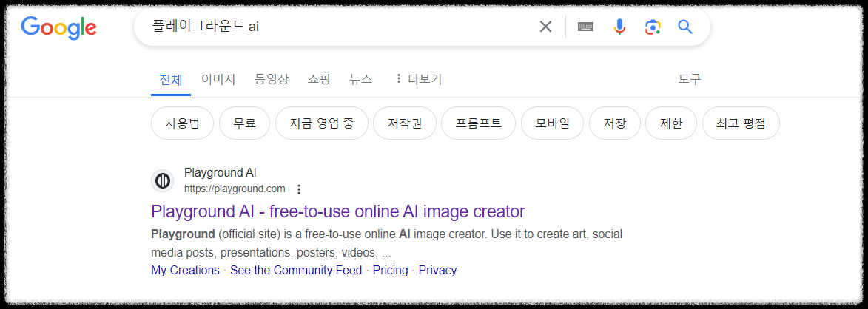The image size is (868, 309).
Task: Click the Playground AI site favicon
Action: click(162, 181)
